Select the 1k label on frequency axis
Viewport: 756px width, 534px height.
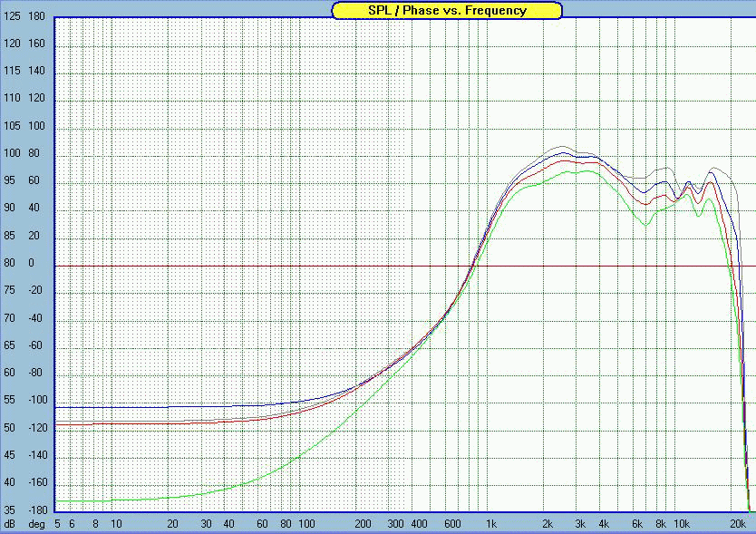tap(490, 524)
